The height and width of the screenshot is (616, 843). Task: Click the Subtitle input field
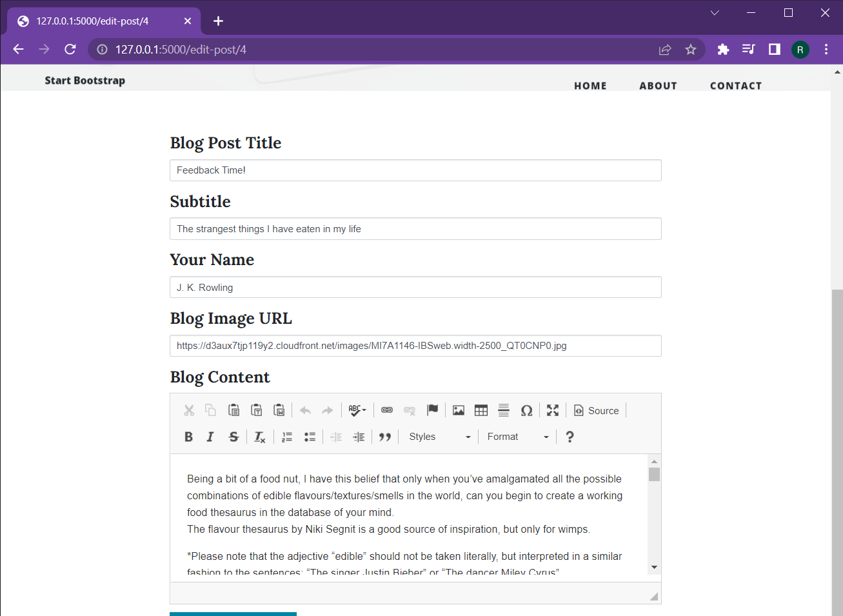click(x=415, y=229)
